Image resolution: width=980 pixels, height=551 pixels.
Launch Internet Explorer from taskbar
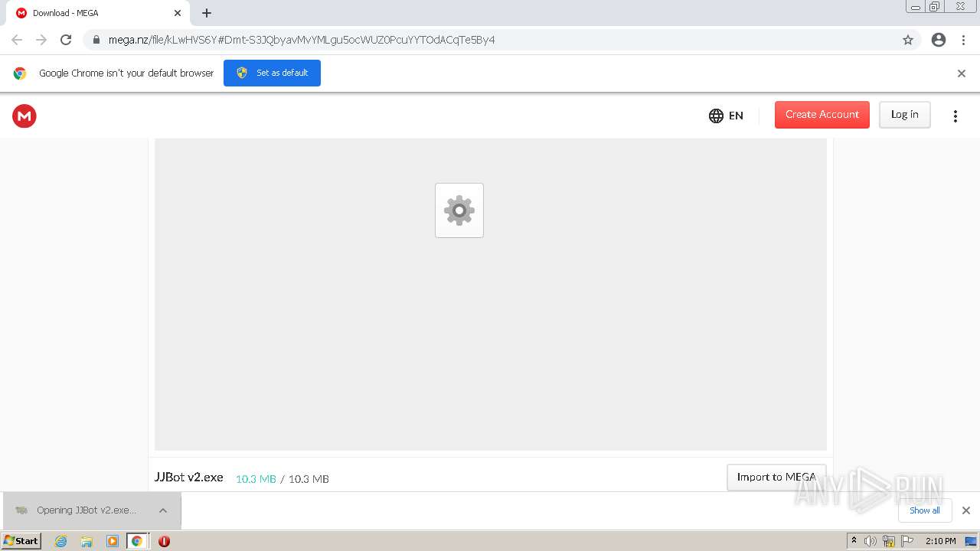[61, 541]
